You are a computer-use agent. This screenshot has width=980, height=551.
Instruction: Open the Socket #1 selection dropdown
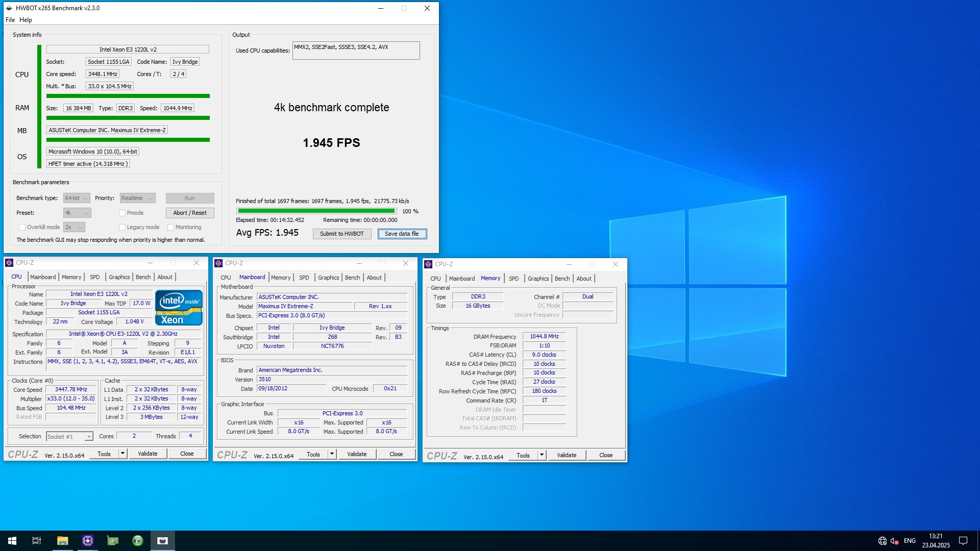pyautogui.click(x=70, y=436)
